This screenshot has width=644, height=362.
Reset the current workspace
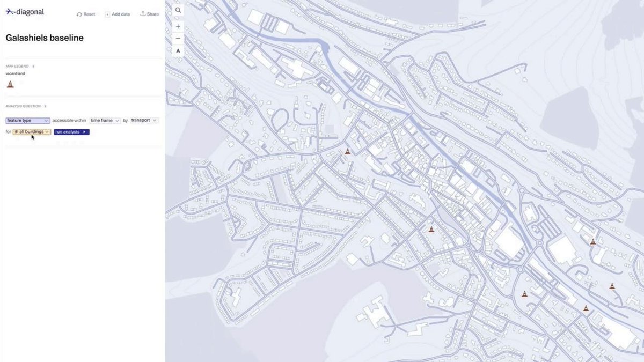(x=85, y=14)
